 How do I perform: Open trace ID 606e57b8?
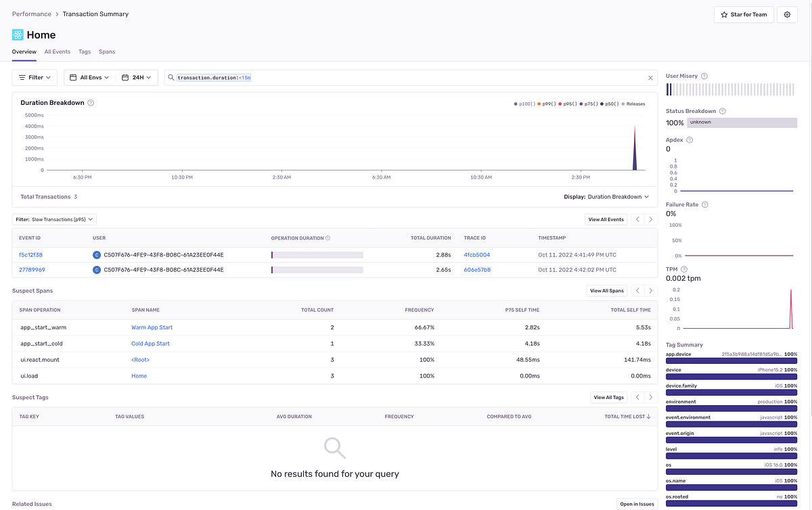(x=477, y=270)
